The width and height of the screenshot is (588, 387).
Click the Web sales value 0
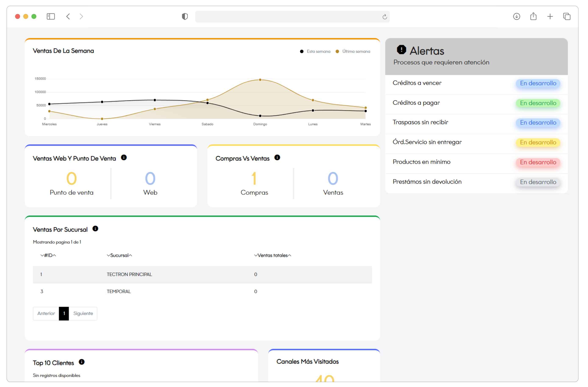coord(150,178)
